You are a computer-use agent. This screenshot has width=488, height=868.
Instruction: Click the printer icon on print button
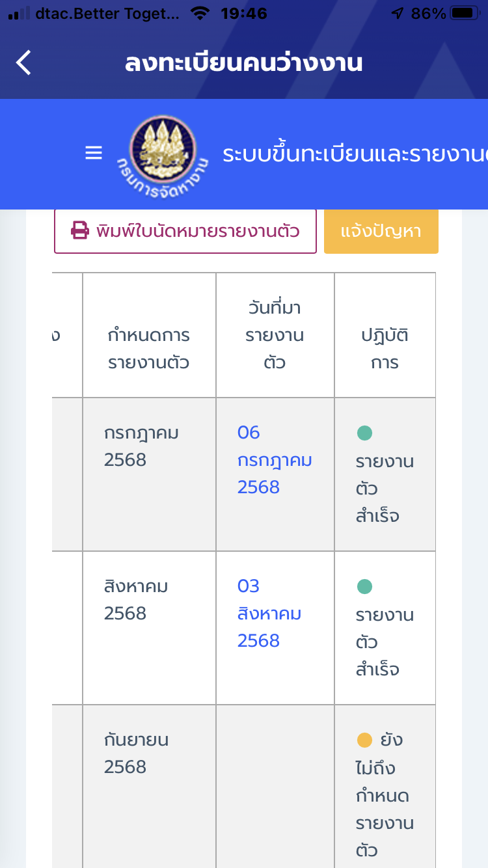pos(80,230)
